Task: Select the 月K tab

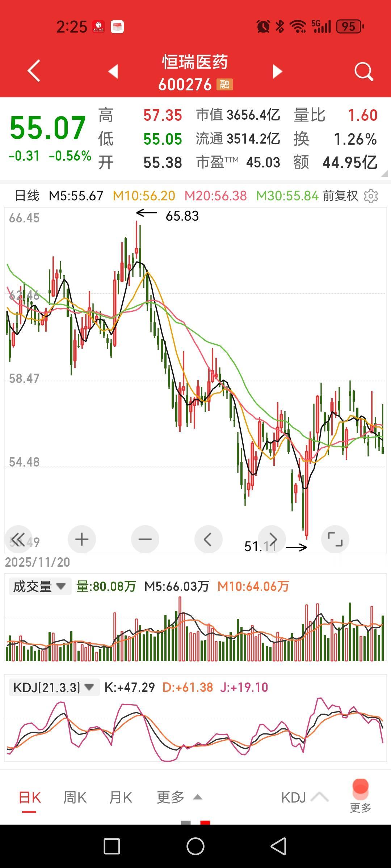Action: click(x=121, y=797)
